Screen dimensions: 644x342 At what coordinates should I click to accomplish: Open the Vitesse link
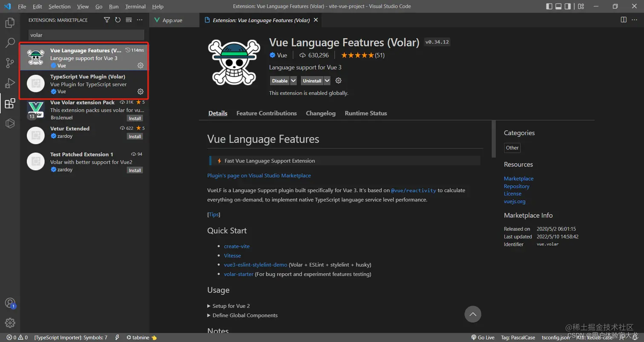233,256
